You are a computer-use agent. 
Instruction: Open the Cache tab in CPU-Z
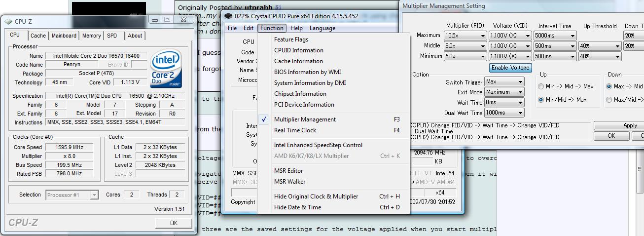[x=38, y=36]
